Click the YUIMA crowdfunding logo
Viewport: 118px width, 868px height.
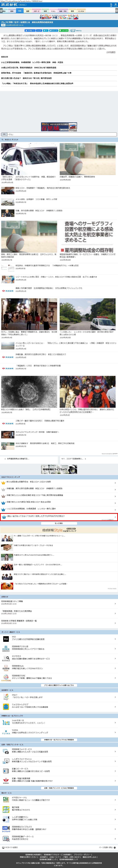coord(6,732)
